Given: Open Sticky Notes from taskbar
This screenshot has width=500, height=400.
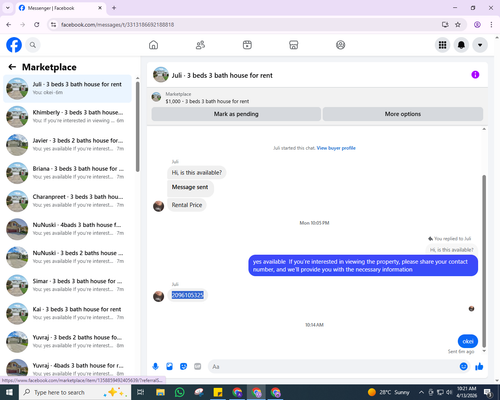Looking at the screenshot, I should [218, 392].
